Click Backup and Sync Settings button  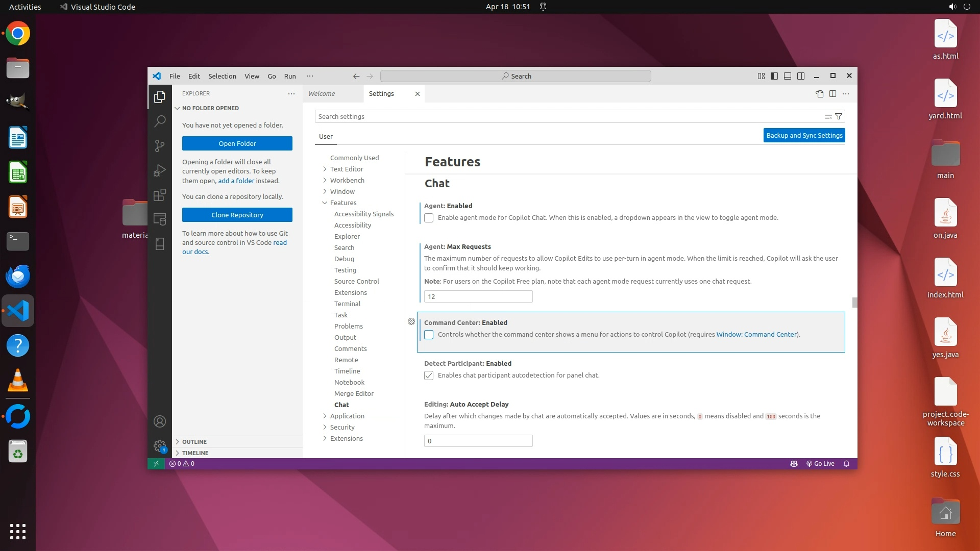coord(804,135)
